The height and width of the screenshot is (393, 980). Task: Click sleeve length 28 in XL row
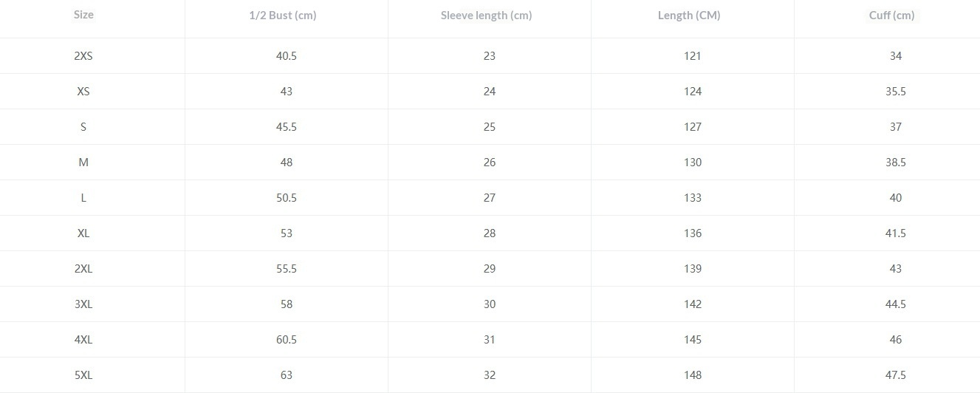coord(490,233)
